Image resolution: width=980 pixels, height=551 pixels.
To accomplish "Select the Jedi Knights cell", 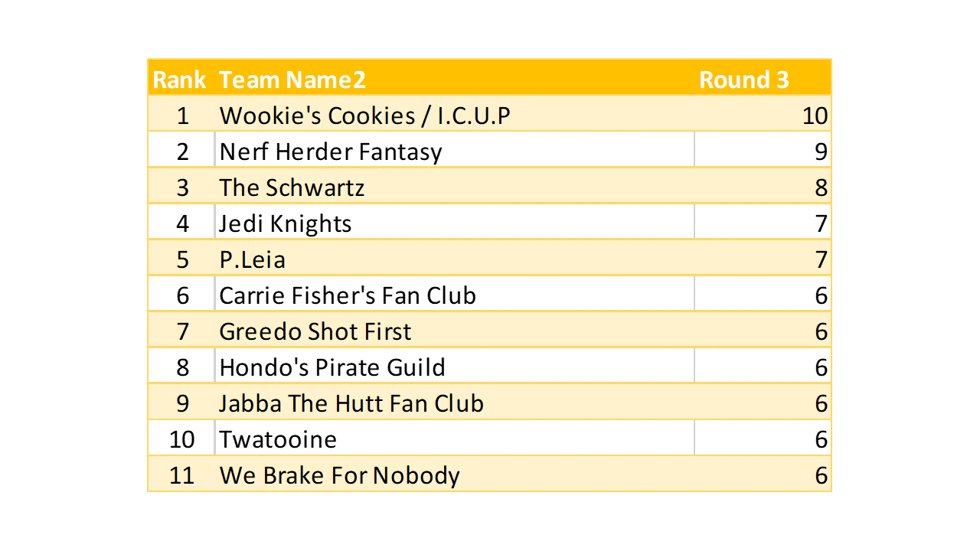I will [286, 223].
